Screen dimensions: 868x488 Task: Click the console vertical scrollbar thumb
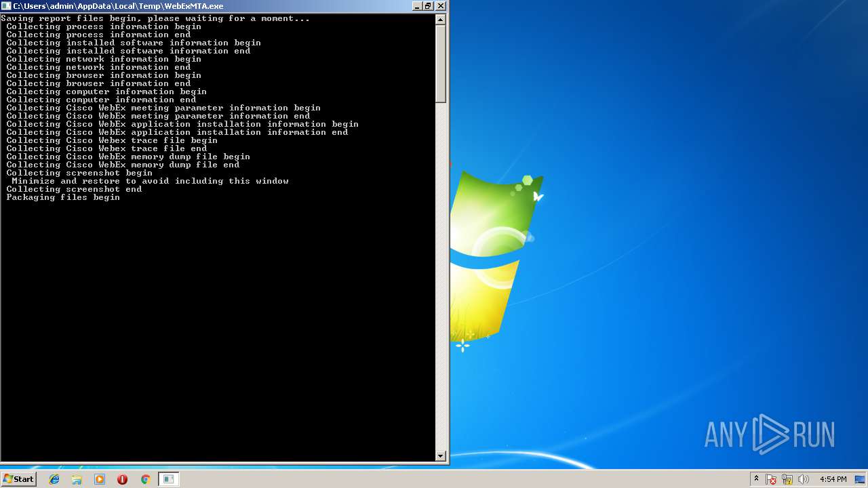441,64
